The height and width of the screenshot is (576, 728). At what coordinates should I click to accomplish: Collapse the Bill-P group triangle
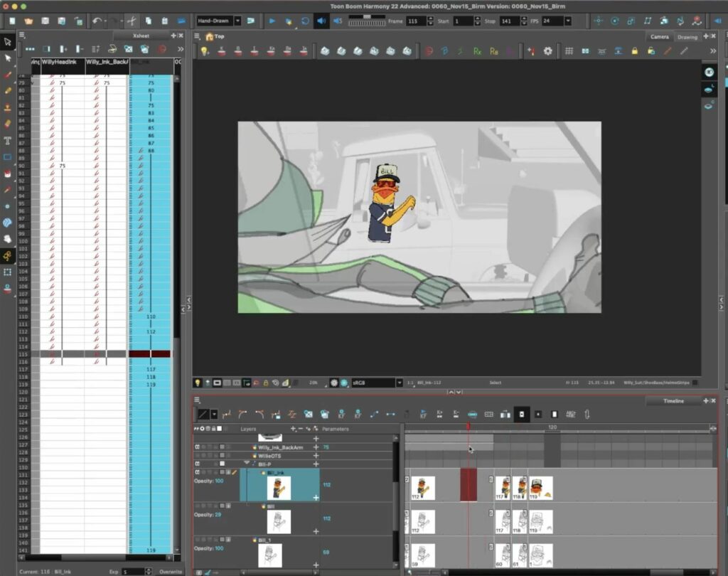pyautogui.click(x=247, y=464)
